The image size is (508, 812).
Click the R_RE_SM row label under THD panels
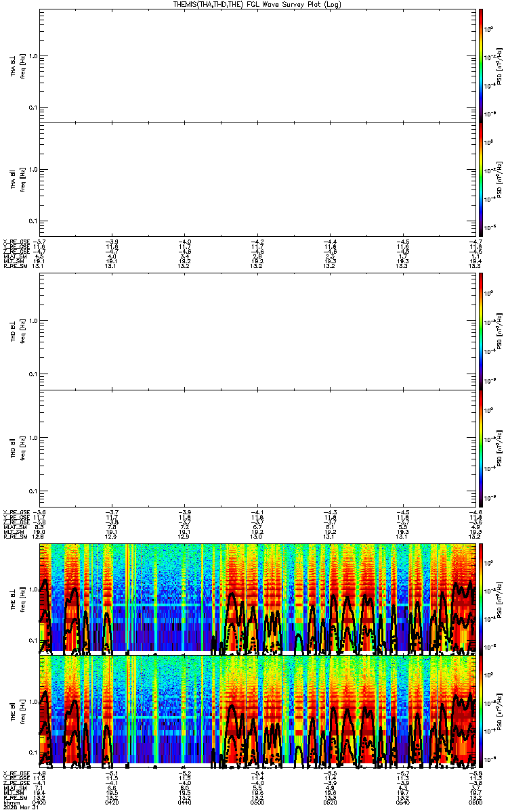point(15,536)
